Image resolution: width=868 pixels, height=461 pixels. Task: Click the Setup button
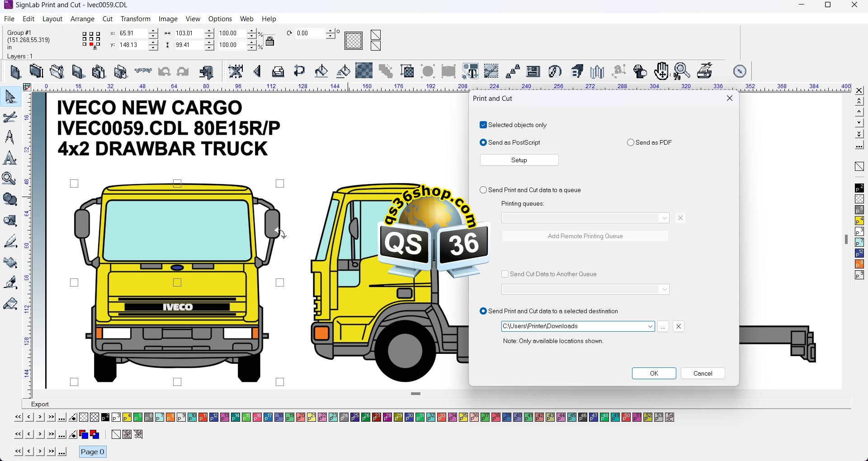(519, 160)
